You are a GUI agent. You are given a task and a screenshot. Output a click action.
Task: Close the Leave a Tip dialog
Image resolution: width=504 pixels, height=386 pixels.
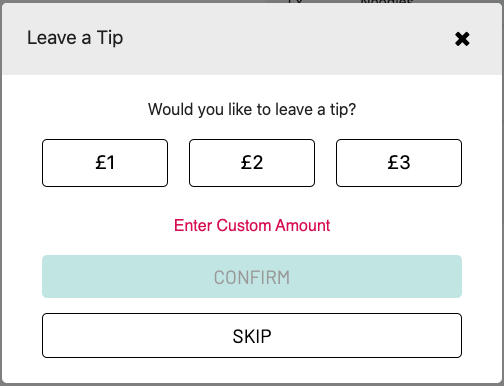pos(462,39)
